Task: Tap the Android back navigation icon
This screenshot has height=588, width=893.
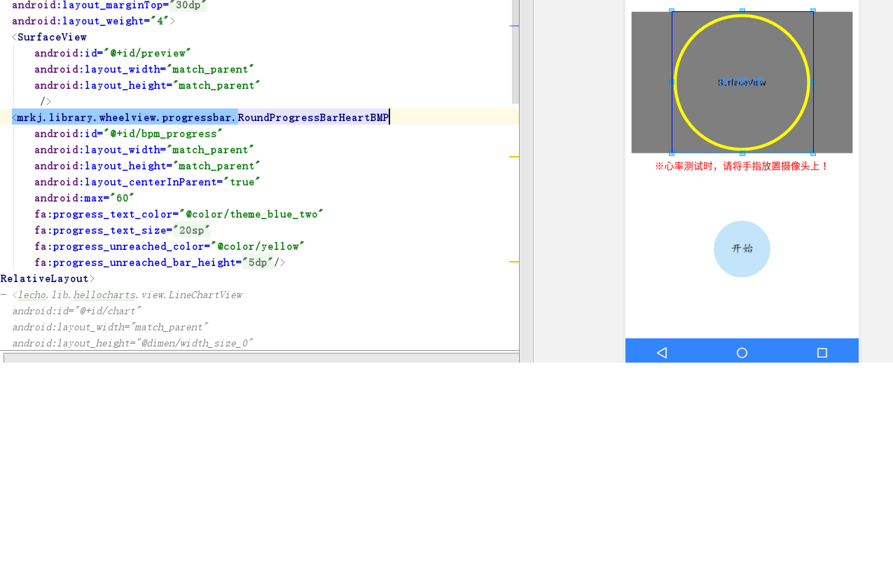Action: coord(661,353)
